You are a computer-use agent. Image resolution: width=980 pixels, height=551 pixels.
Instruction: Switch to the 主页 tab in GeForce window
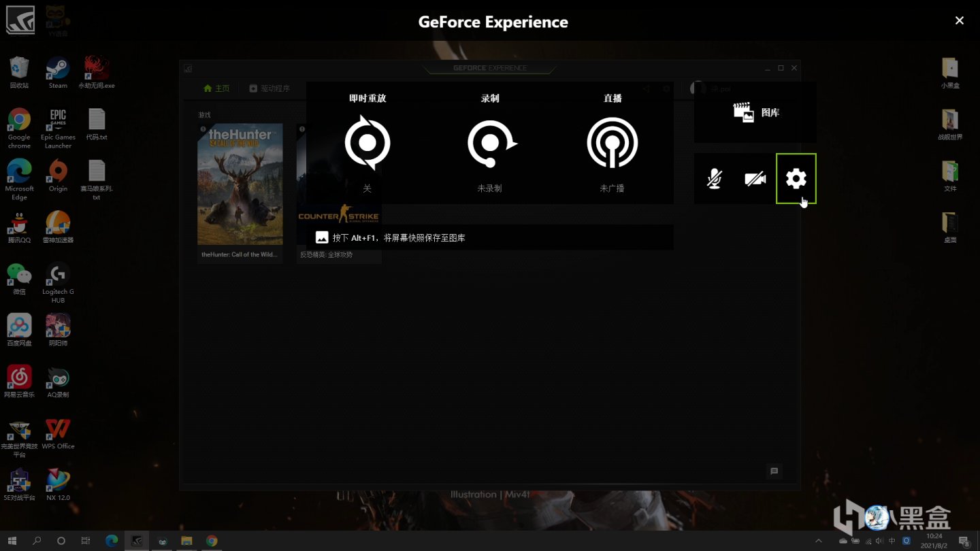pos(216,88)
